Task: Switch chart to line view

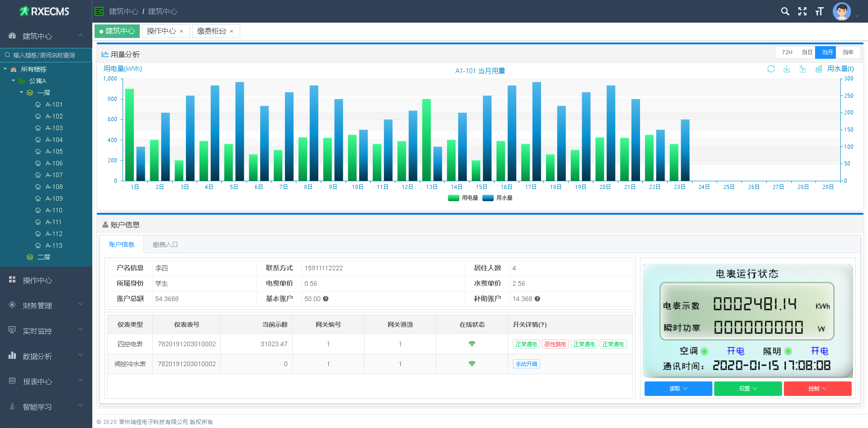Action: (x=802, y=69)
